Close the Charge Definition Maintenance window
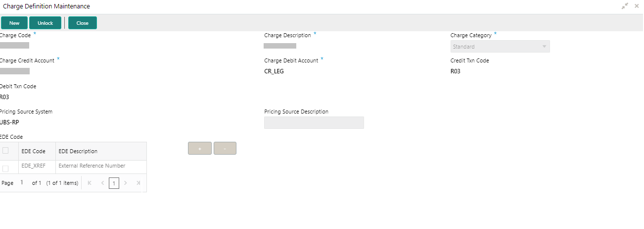644x229 pixels. click(x=637, y=6)
